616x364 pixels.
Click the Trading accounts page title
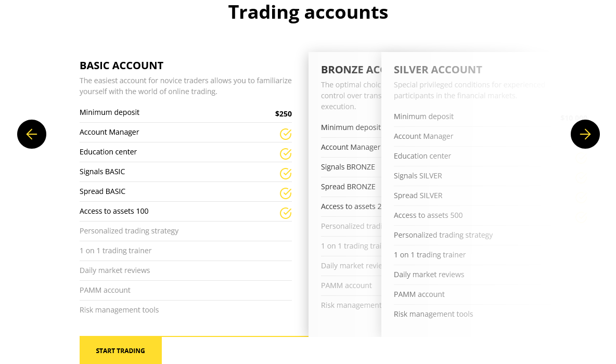click(308, 12)
